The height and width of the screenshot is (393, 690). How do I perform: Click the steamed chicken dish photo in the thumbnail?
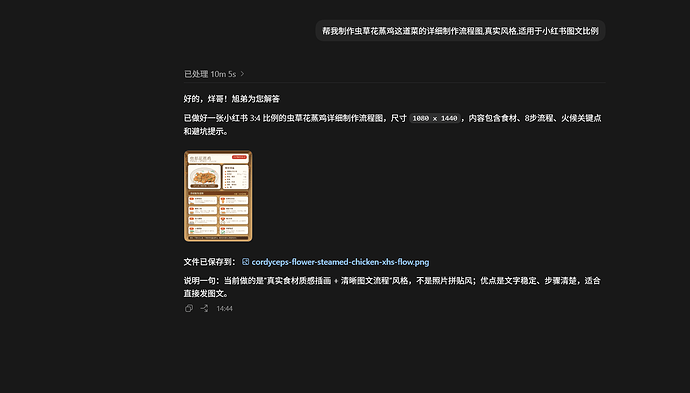(x=204, y=177)
